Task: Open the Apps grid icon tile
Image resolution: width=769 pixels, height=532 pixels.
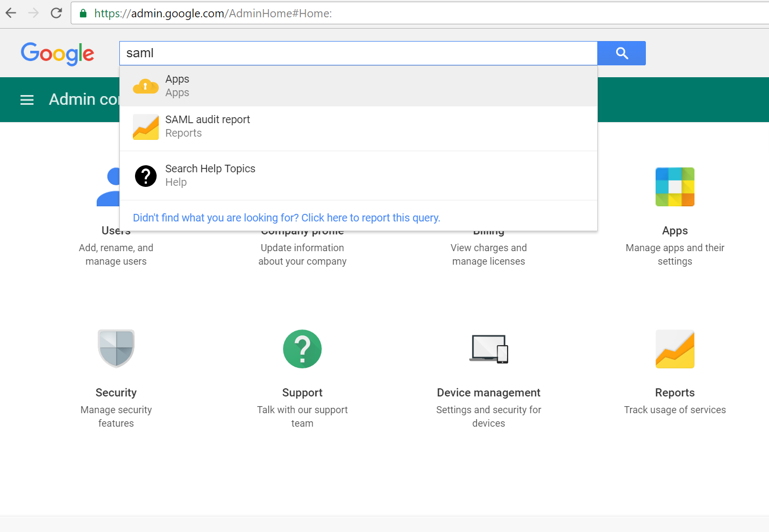Action: 674,187
